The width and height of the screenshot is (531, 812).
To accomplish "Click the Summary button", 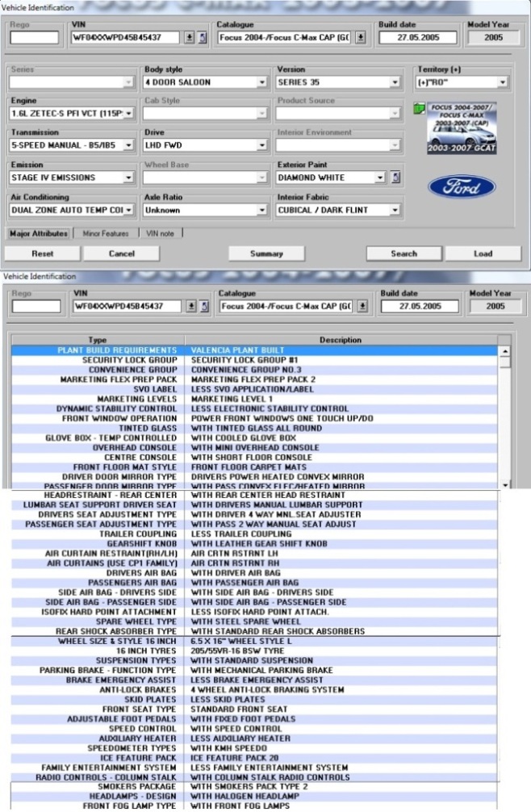I will point(266,253).
